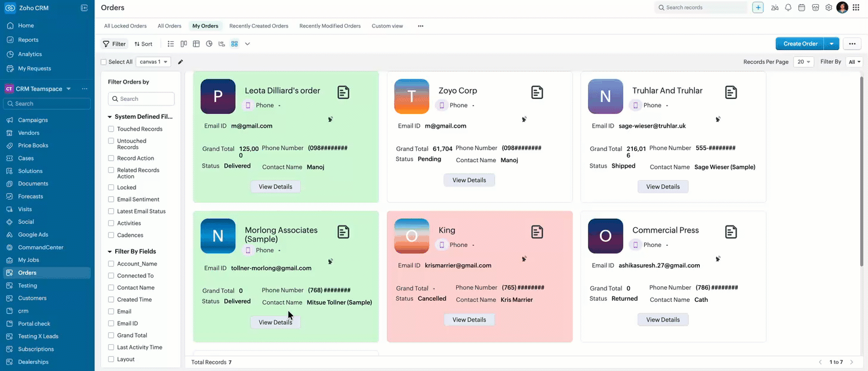Switch to kanban view icon
Image resolution: width=868 pixels, height=371 pixels.
[x=184, y=44]
